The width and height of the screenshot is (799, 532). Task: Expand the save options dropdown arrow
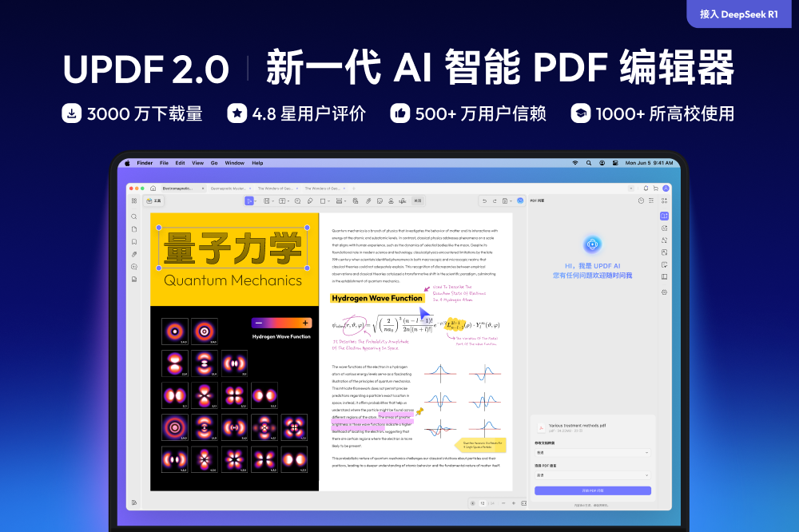[511, 201]
